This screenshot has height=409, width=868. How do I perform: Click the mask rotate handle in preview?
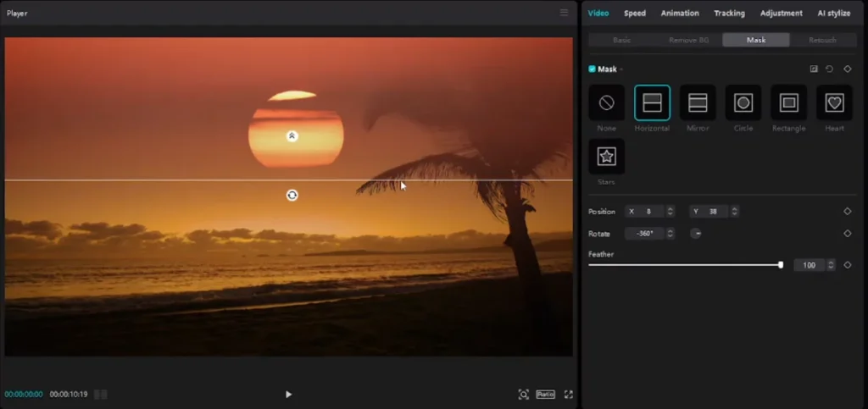(x=292, y=195)
